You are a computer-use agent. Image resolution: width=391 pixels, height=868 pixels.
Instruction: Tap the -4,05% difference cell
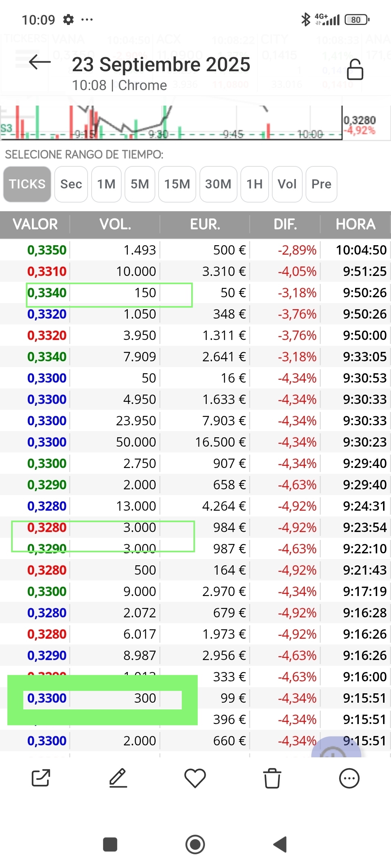297,271
